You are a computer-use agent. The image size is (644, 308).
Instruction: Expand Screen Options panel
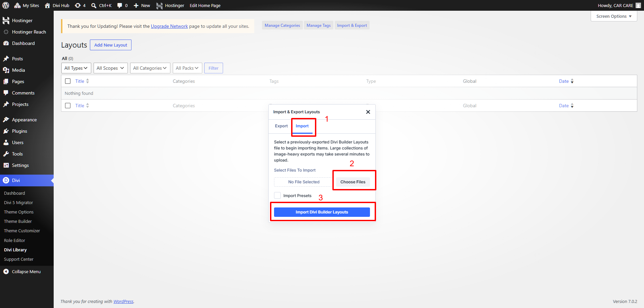614,16
